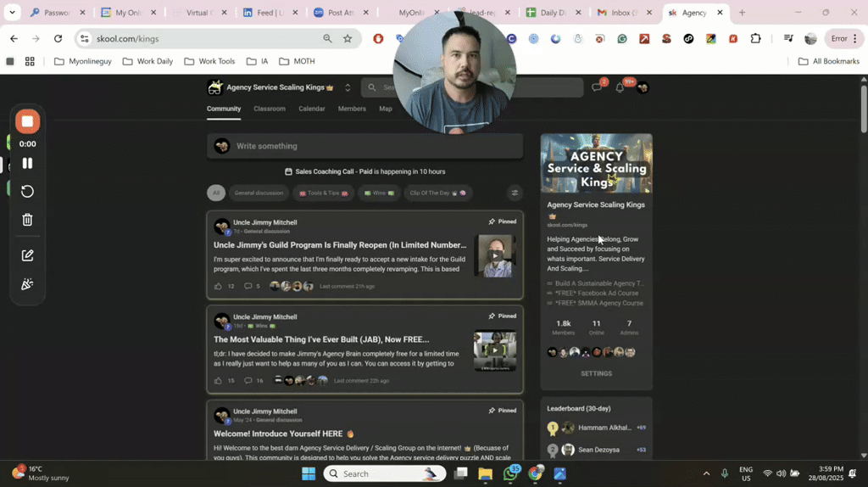Open the profile avatar menu in Skool header
This screenshot has height=487, width=868.
[643, 87]
